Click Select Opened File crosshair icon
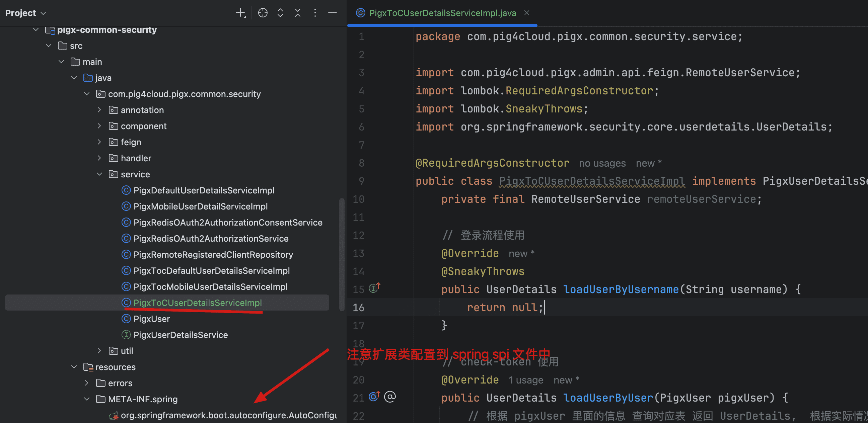Image resolution: width=868 pixels, height=423 pixels. (x=263, y=13)
